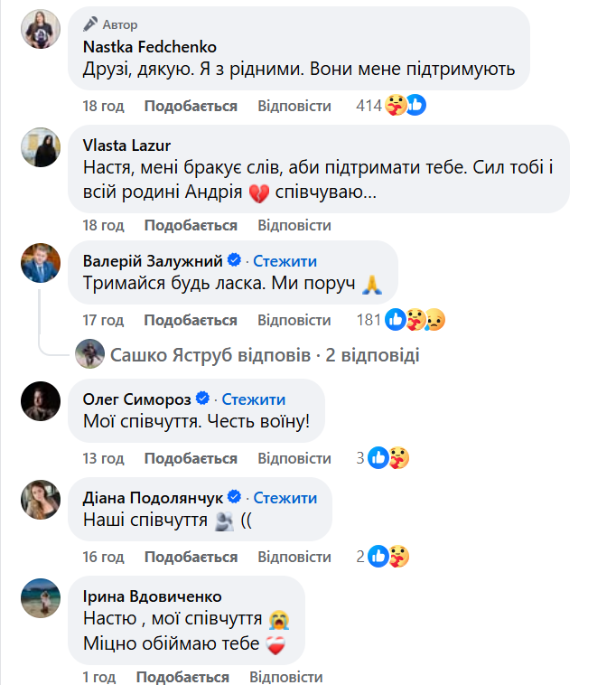Reply to Ірина Вдовиченко's comment
Screen dimensions: 616x685
coord(286,677)
